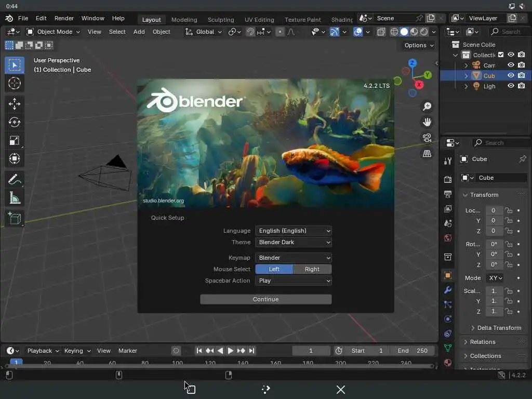Select the Rotate tool
The width and height of the screenshot is (532, 399).
point(14,122)
